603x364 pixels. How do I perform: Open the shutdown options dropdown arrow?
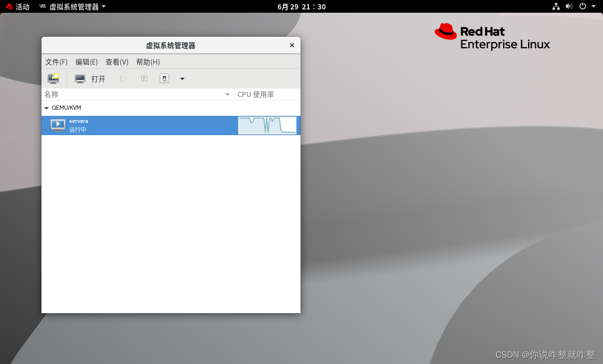pyautogui.click(x=182, y=79)
